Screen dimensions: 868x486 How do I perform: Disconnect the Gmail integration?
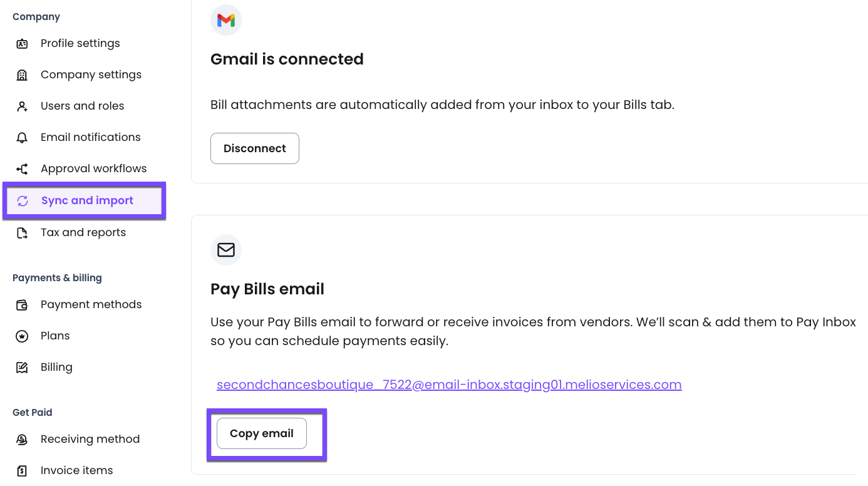[254, 148]
